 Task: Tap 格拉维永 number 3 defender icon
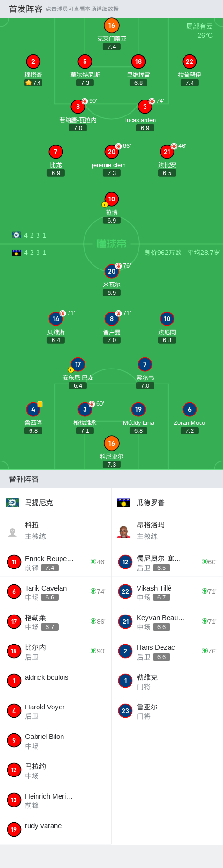(85, 409)
